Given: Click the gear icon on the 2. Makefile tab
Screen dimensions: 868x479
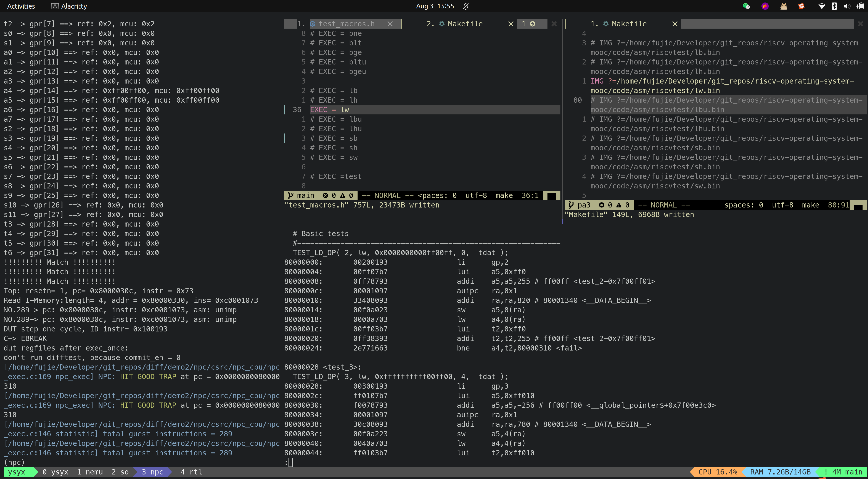Looking at the screenshot, I should coord(441,24).
